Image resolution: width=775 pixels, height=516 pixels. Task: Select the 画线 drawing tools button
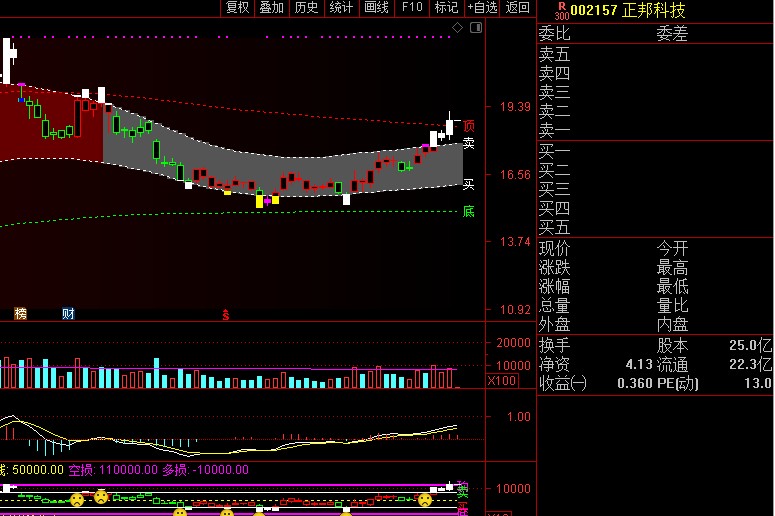point(376,8)
